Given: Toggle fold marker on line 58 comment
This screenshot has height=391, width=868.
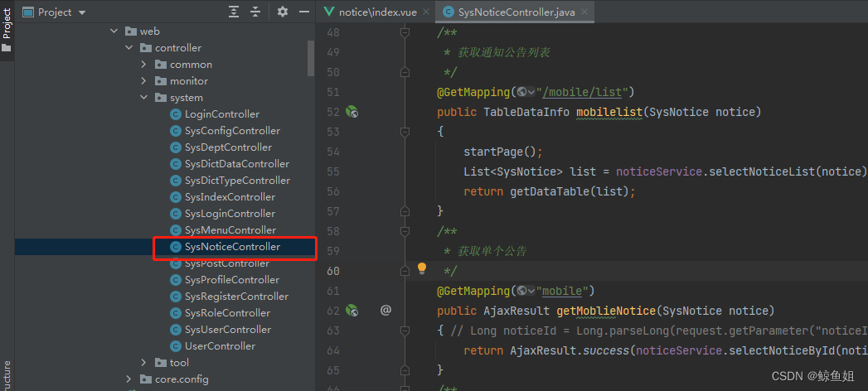Looking at the screenshot, I should click(x=405, y=231).
